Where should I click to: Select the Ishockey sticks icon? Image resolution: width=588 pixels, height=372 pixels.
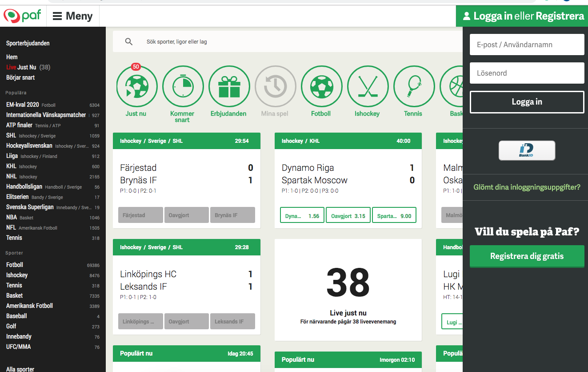[x=368, y=86]
